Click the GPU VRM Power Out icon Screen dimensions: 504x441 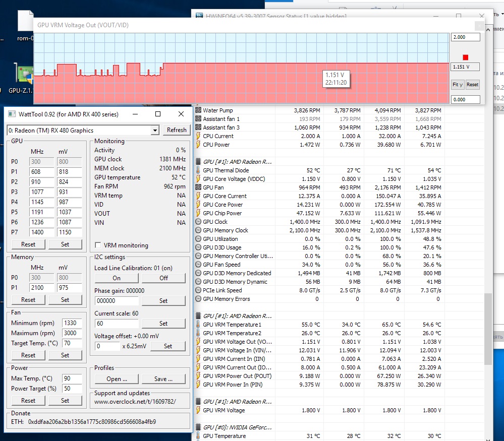[198, 376]
